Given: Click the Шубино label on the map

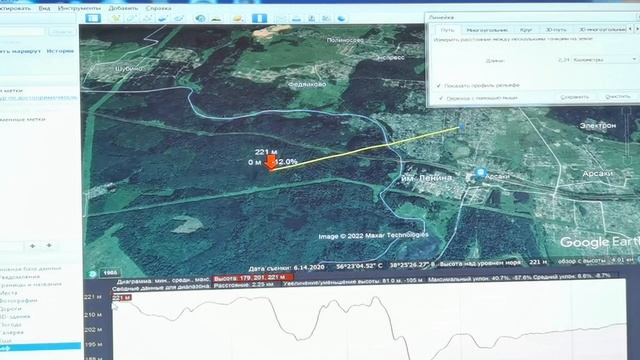Looking at the screenshot, I should (x=129, y=69).
